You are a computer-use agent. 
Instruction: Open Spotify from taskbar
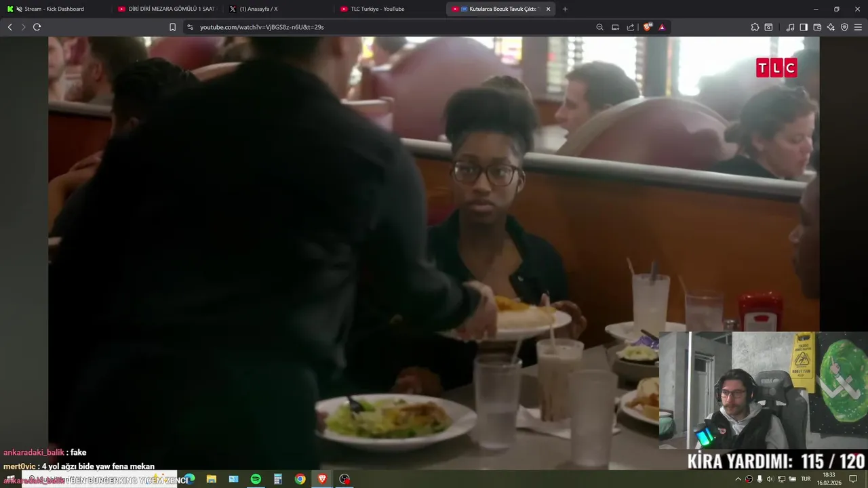256,479
